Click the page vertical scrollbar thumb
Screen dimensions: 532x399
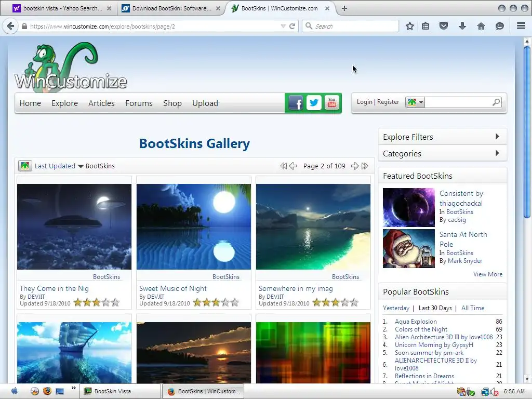click(x=527, y=132)
